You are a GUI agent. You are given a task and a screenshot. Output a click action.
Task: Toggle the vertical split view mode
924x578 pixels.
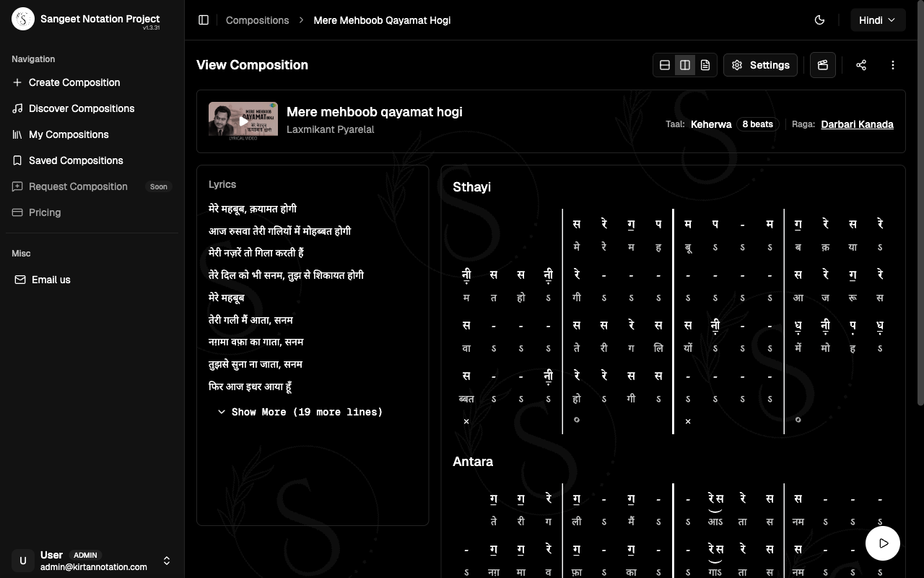685,64
